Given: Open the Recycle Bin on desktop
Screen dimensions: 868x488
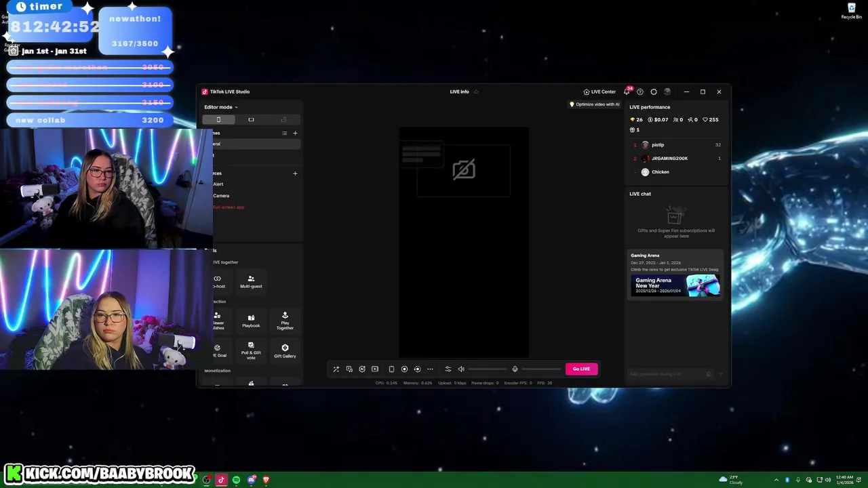Looking at the screenshot, I should coord(852,11).
